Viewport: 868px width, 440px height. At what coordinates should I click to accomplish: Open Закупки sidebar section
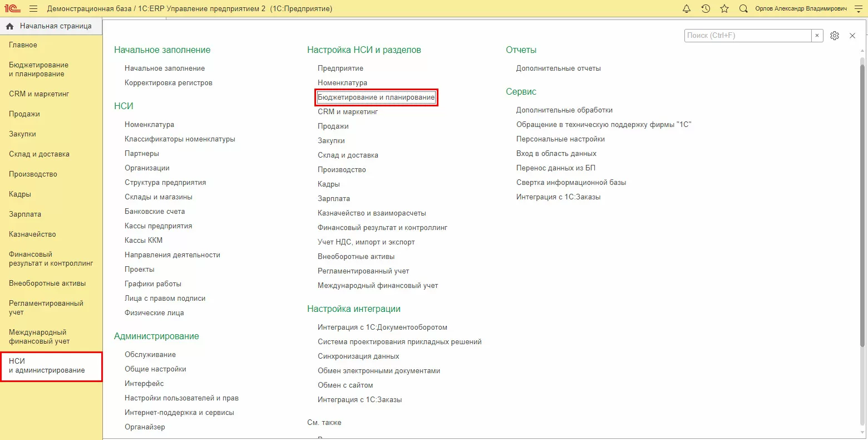coord(22,134)
